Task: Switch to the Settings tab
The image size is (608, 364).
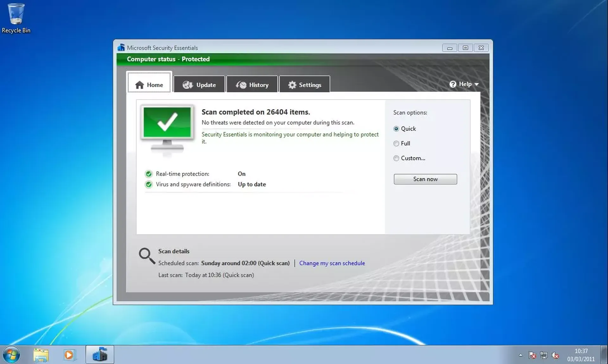Action: tap(304, 84)
